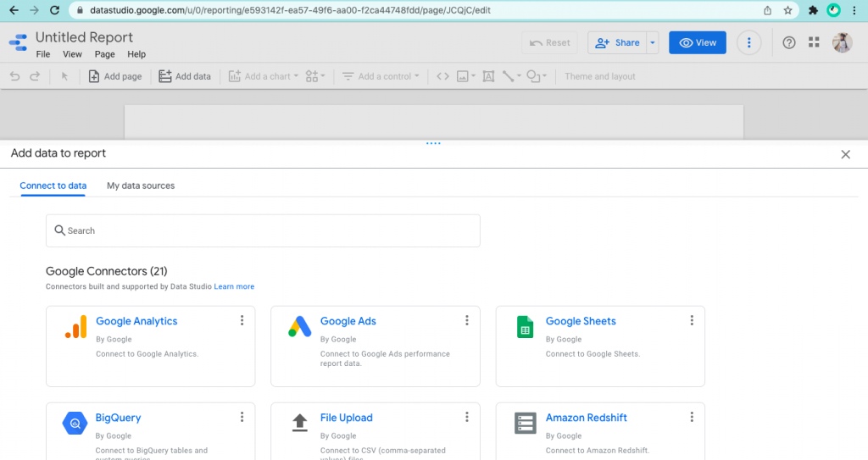Click the Google Connectors (21) heading

[x=106, y=271]
